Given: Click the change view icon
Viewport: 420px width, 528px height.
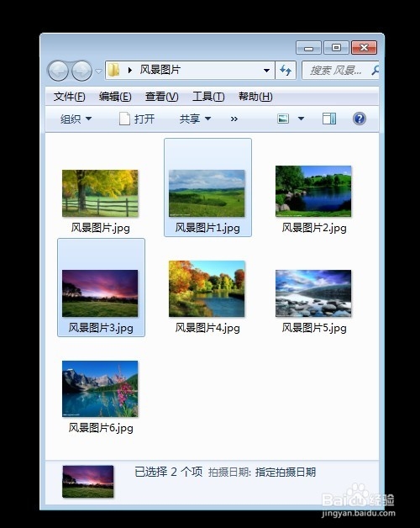Looking at the screenshot, I should pyautogui.click(x=283, y=119).
